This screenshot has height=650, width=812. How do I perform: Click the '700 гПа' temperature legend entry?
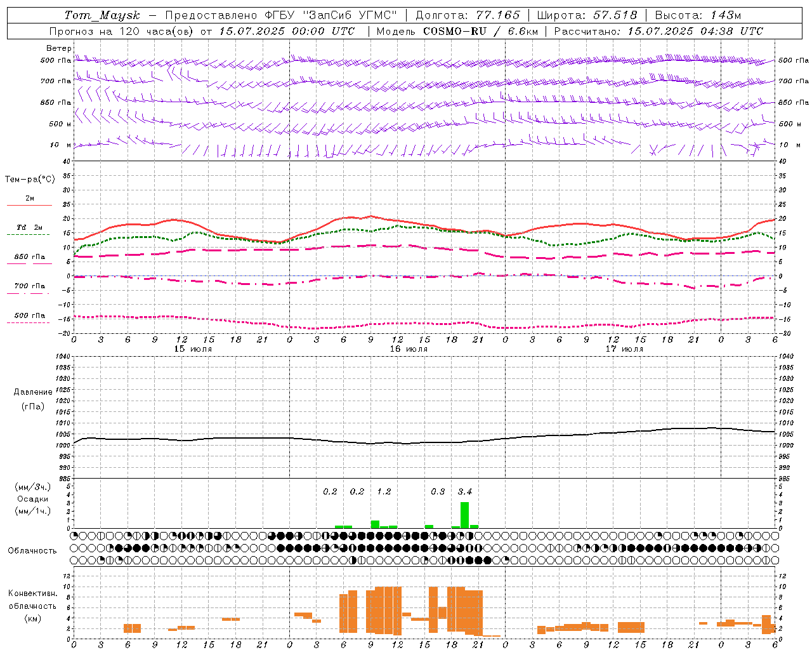pyautogui.click(x=30, y=286)
